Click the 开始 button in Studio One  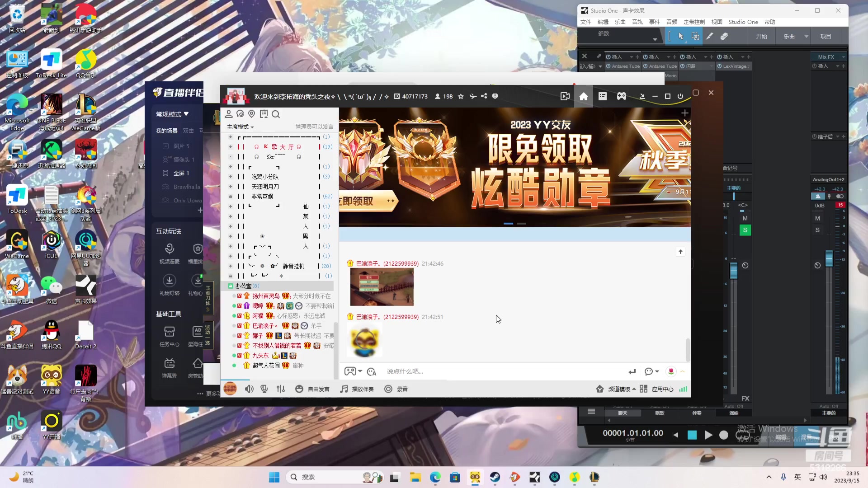(x=762, y=36)
